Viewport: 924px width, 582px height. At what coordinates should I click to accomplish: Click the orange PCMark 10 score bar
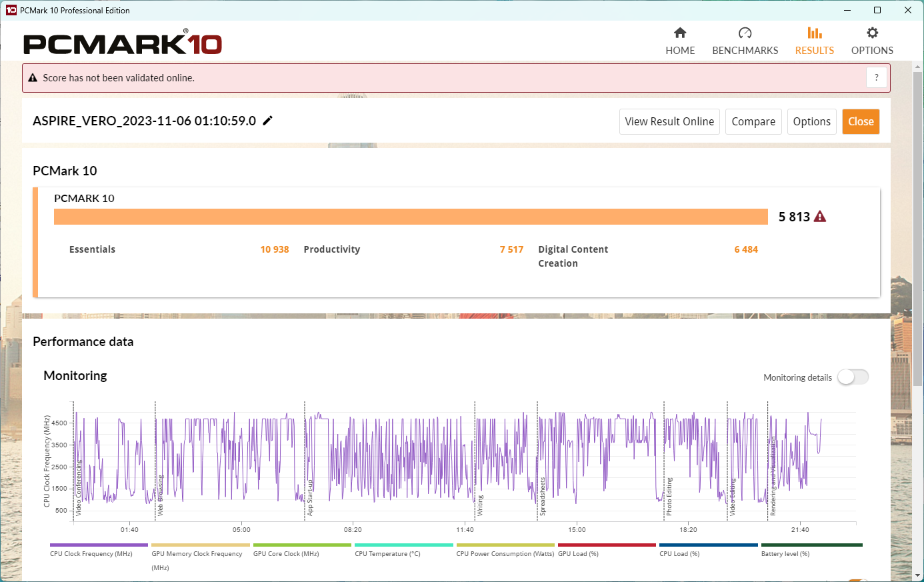click(411, 217)
